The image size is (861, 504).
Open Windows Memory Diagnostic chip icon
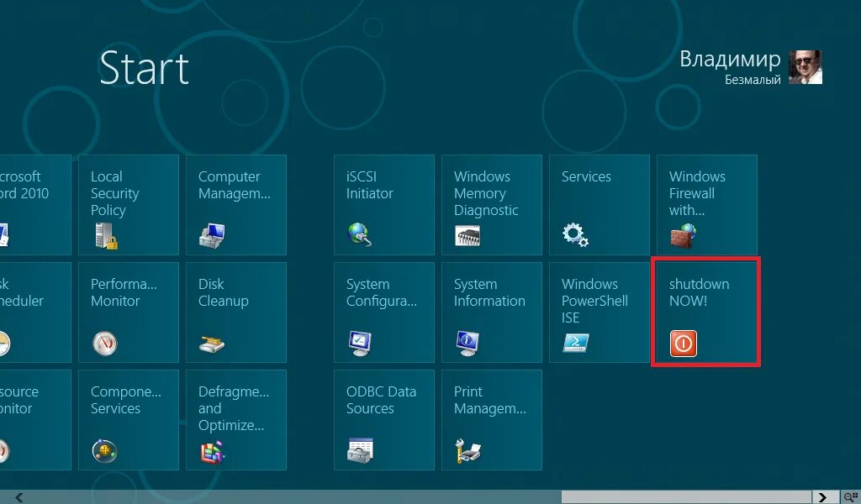[467, 236]
